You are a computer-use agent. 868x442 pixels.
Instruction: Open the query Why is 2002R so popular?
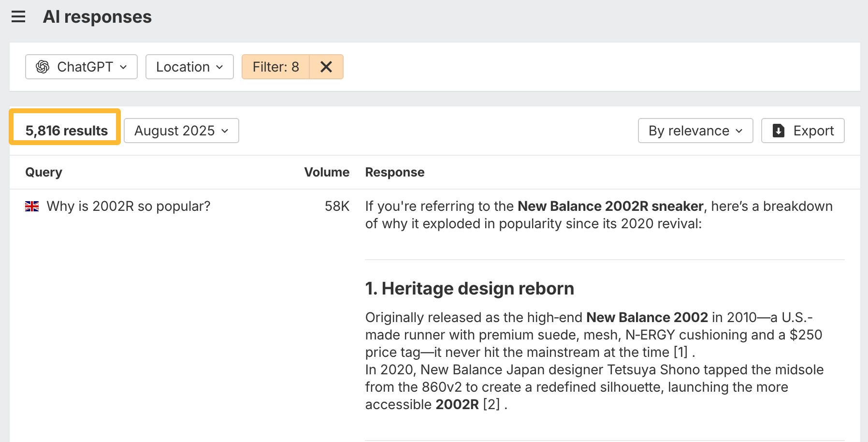(x=128, y=206)
